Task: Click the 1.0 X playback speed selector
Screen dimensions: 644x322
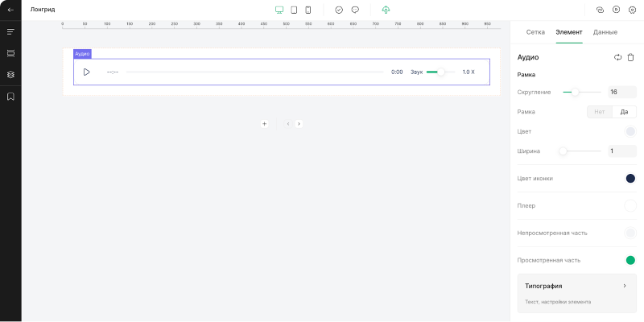Action: click(469, 72)
